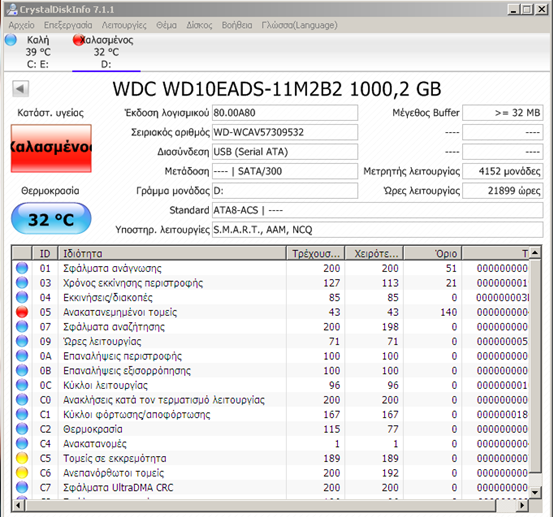
Task: Click the red health icon for disk D:
Action: [78, 40]
